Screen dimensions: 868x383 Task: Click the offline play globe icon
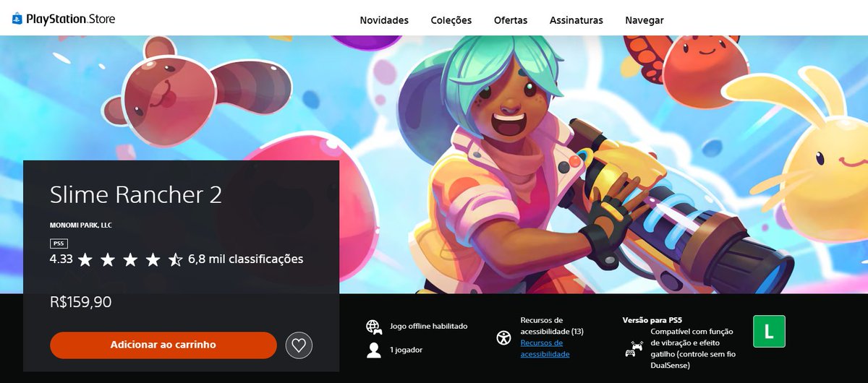[x=374, y=327]
